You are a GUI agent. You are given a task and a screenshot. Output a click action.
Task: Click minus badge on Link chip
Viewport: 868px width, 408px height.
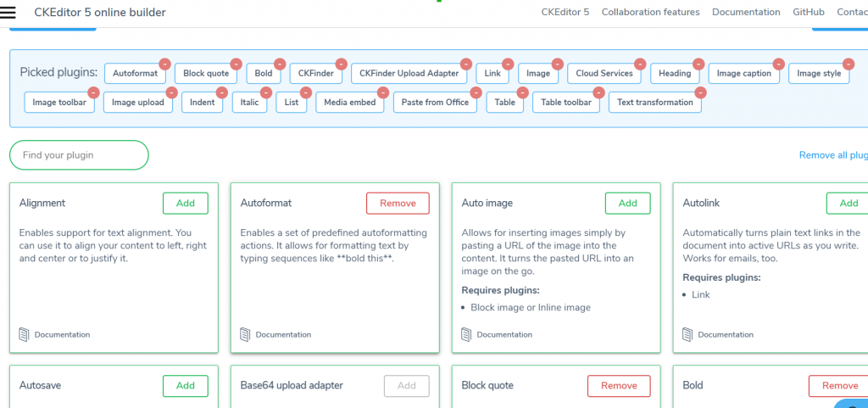point(509,64)
